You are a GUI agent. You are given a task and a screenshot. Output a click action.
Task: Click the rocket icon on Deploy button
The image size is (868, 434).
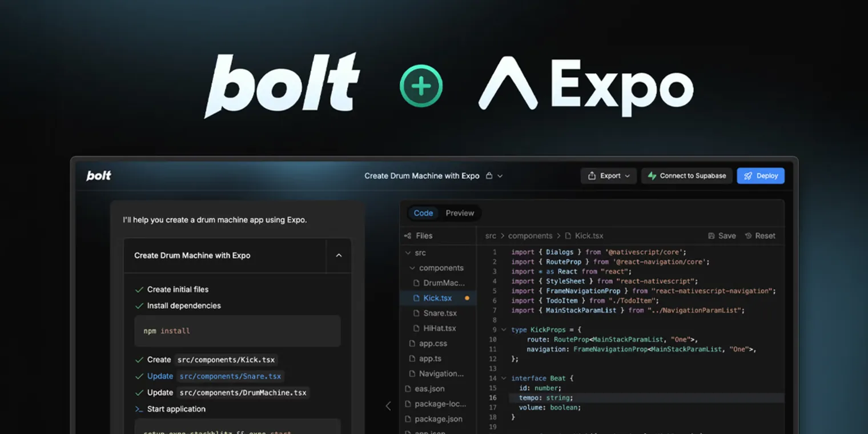point(749,175)
